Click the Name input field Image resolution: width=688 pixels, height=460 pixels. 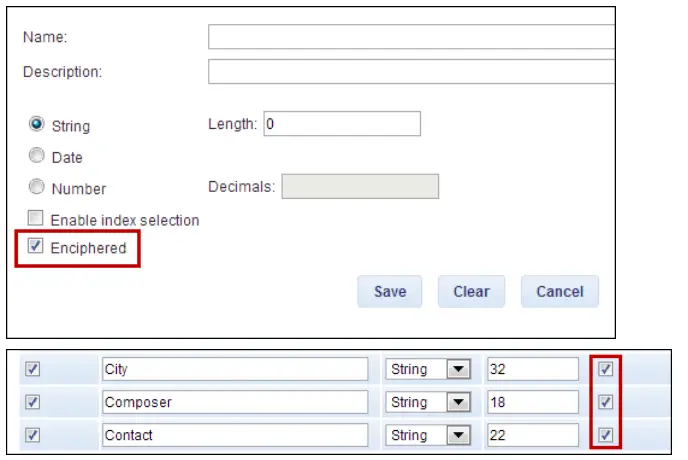(x=410, y=37)
